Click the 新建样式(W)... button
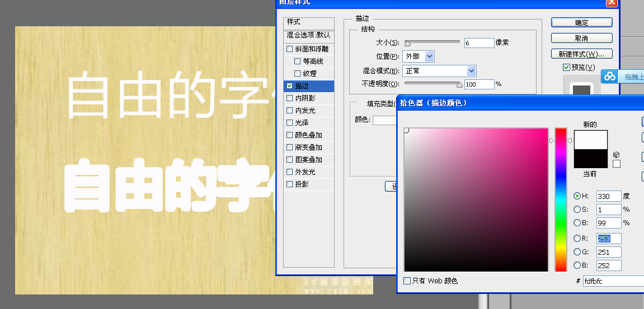644x309 pixels. pos(581,54)
